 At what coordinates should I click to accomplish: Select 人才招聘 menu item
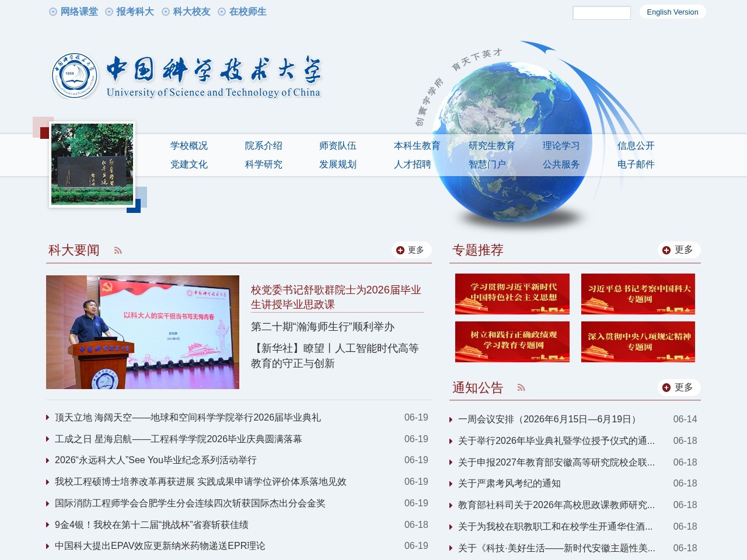click(x=413, y=164)
